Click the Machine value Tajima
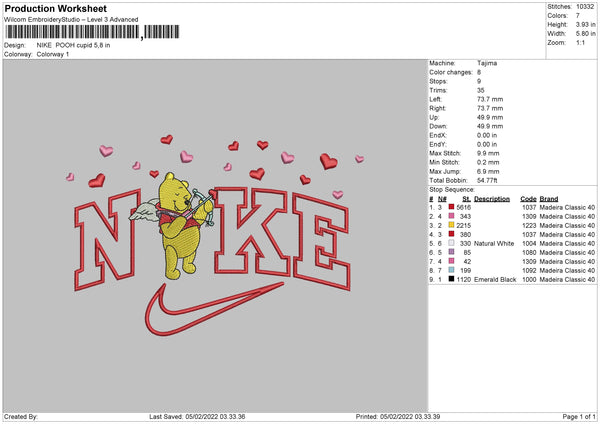The width and height of the screenshot is (600, 424). click(489, 63)
